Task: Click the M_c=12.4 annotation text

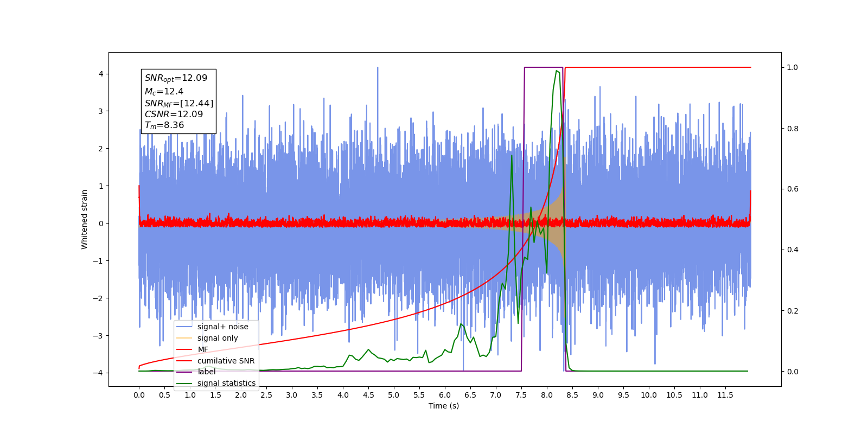Action: [164, 92]
